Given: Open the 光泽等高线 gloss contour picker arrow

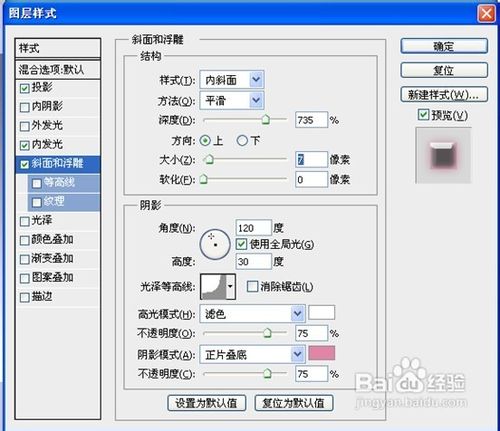Looking at the screenshot, I should (231, 286).
